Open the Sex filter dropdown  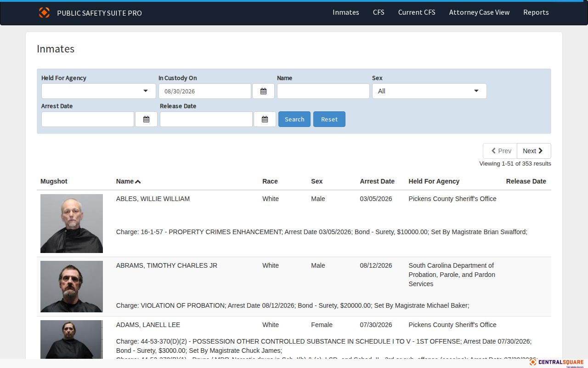pyautogui.click(x=429, y=91)
